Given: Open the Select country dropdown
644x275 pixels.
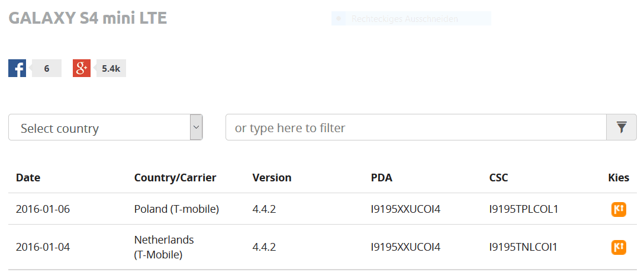Looking at the screenshot, I should pyautogui.click(x=105, y=127).
